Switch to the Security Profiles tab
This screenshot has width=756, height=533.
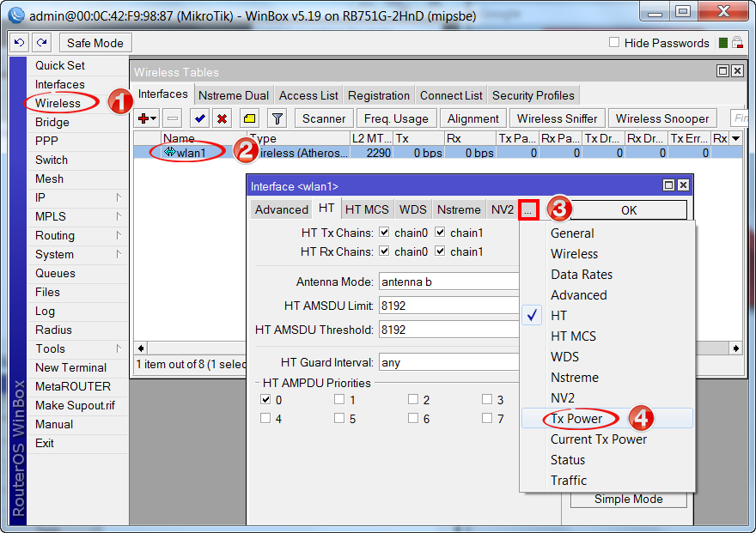[533, 95]
